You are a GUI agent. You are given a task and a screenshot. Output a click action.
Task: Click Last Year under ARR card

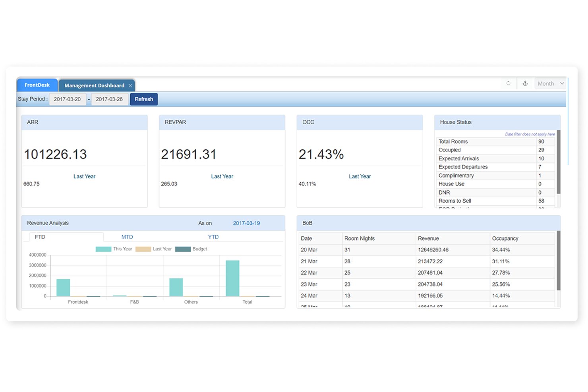(x=85, y=176)
